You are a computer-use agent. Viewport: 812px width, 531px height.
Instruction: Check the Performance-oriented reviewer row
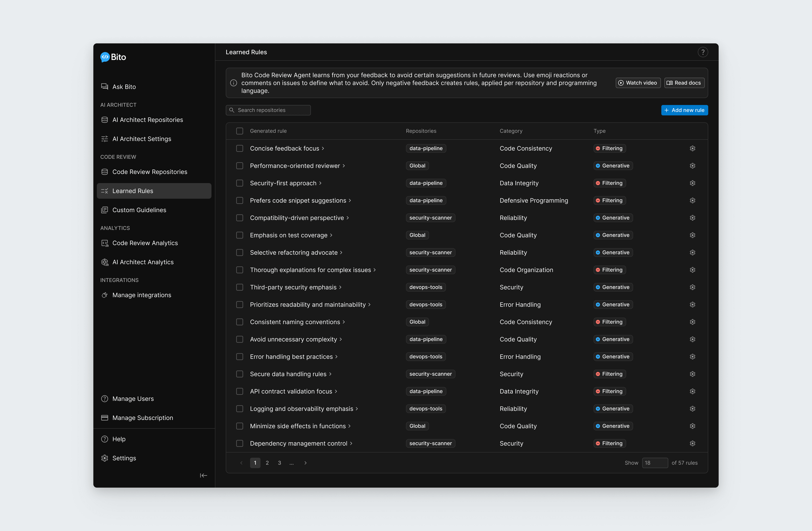click(x=239, y=166)
